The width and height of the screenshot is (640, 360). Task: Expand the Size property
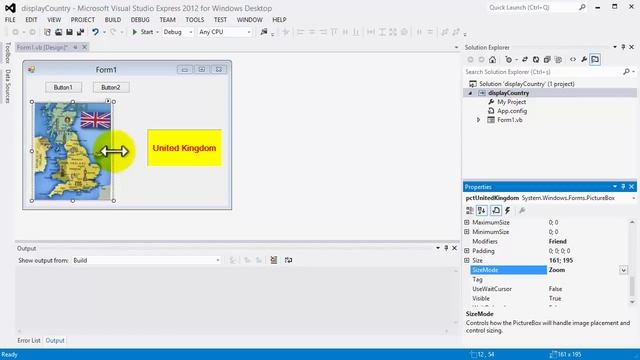click(x=467, y=260)
